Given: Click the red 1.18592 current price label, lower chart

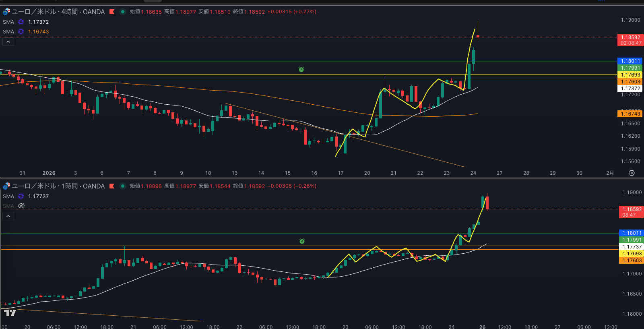Looking at the screenshot, I should click(x=631, y=212).
